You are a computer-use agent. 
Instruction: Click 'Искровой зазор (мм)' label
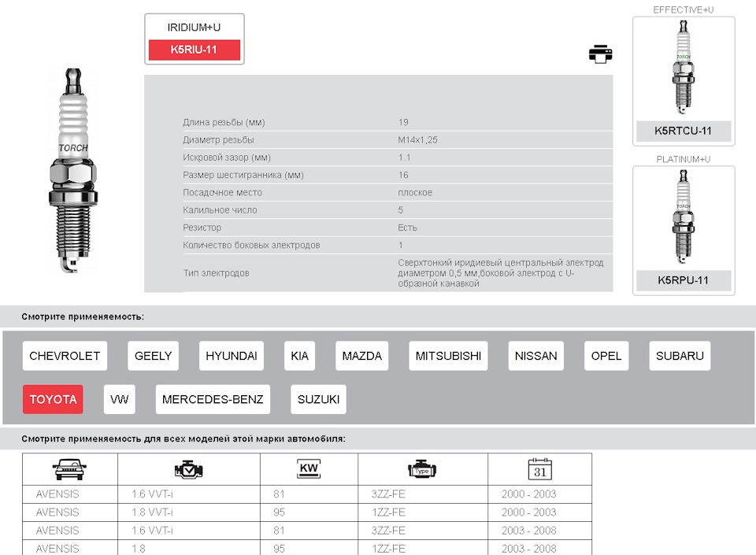pyautogui.click(x=227, y=157)
